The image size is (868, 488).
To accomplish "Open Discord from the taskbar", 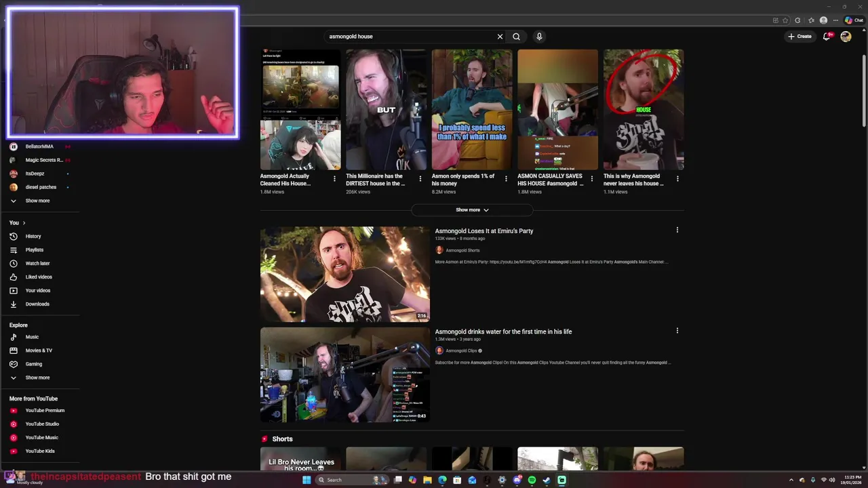I will (x=517, y=480).
